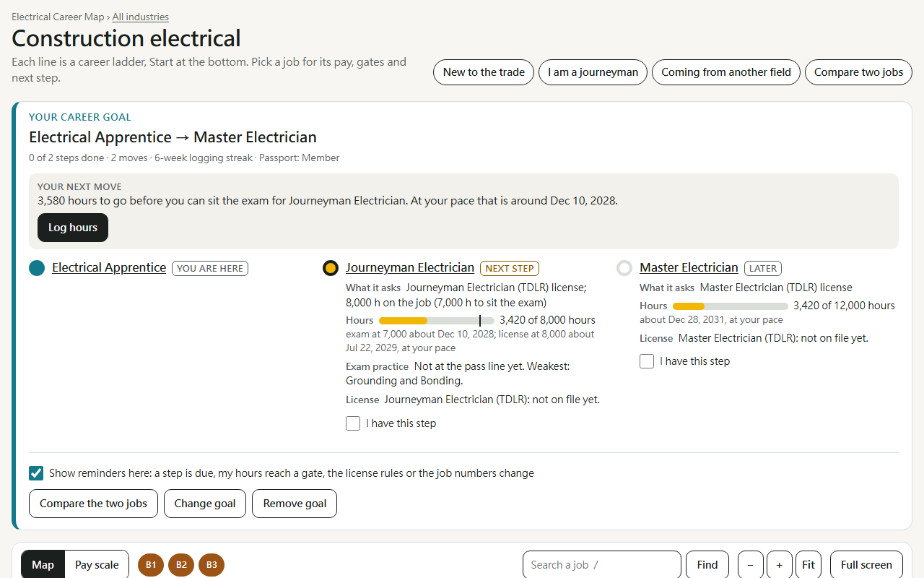Click the B3 round badge

(x=212, y=565)
